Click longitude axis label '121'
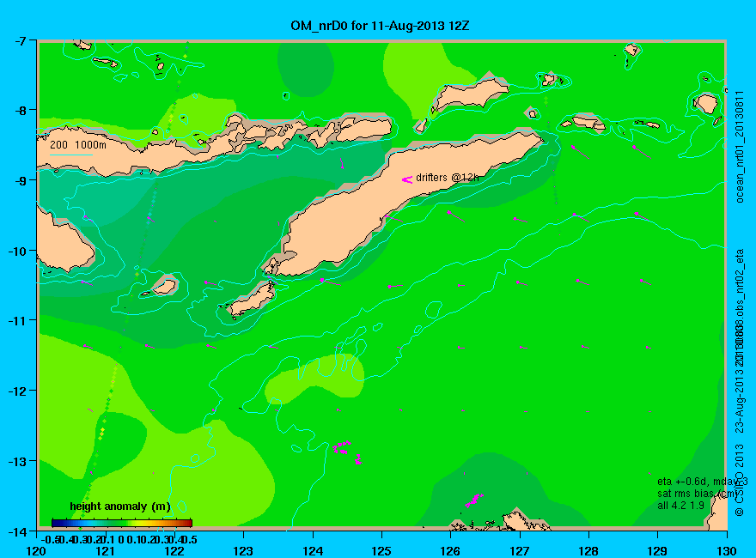 point(106,551)
